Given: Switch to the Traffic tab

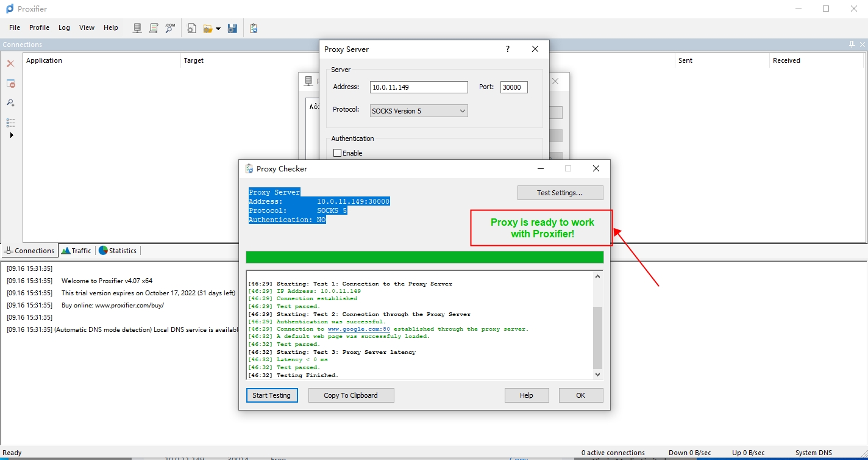Looking at the screenshot, I should [76, 251].
